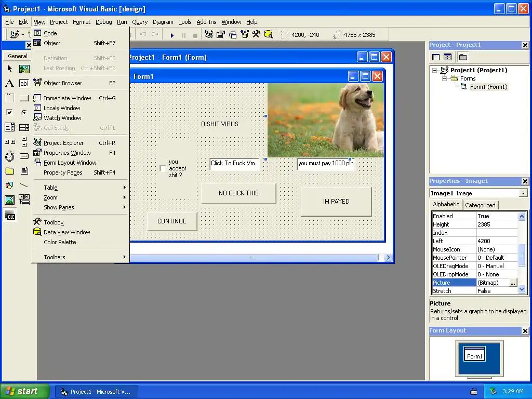Click the Windows start button

(24, 391)
